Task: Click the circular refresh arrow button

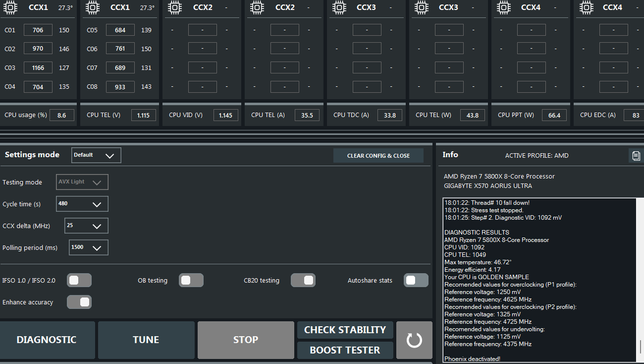Action: click(414, 340)
